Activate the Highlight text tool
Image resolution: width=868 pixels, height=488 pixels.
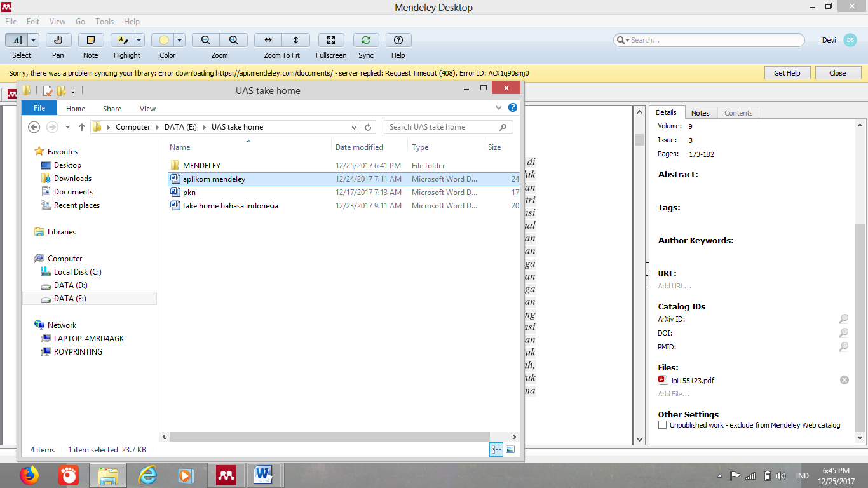(x=121, y=40)
